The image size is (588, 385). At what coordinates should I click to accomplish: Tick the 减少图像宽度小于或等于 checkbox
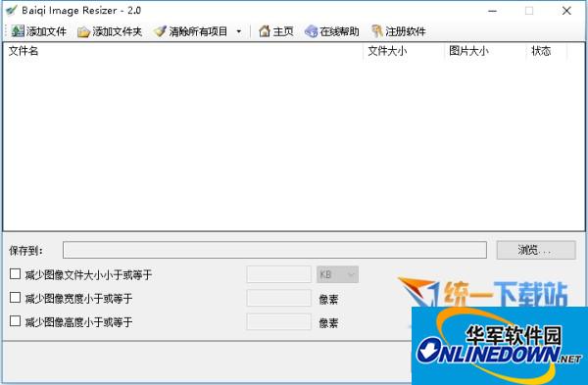15,297
